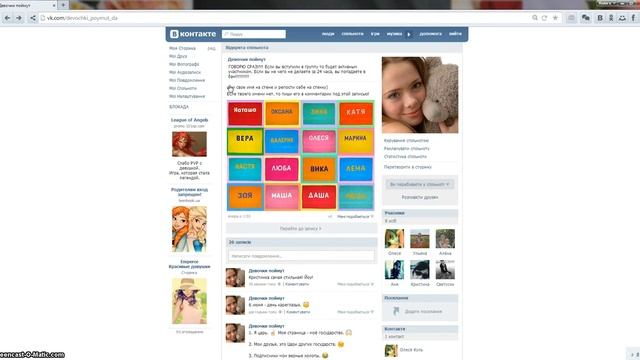The width and height of the screenshot is (640, 360).
Task: Open the contact Олеся avatar in Контакти
Action: coord(391,350)
